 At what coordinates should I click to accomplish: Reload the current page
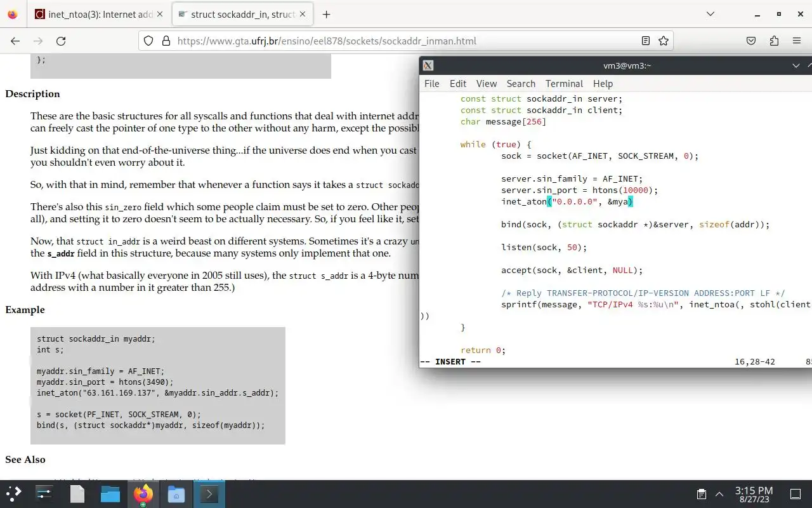pos(61,41)
